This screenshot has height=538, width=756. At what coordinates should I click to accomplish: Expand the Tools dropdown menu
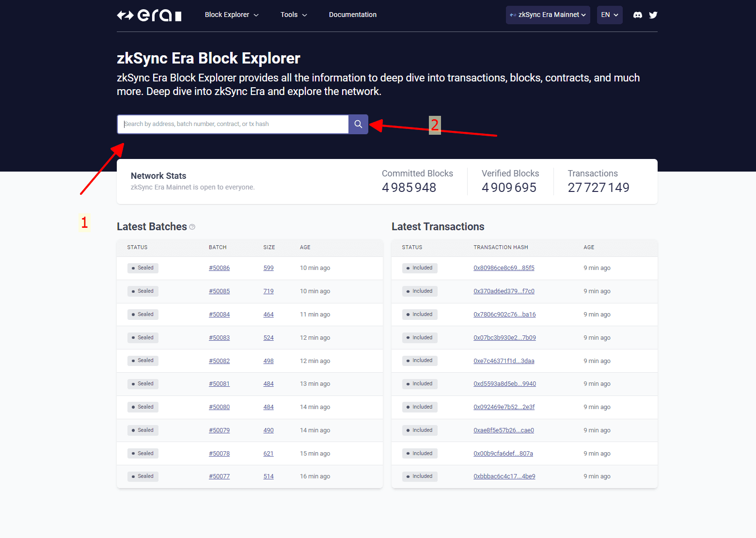294,15
